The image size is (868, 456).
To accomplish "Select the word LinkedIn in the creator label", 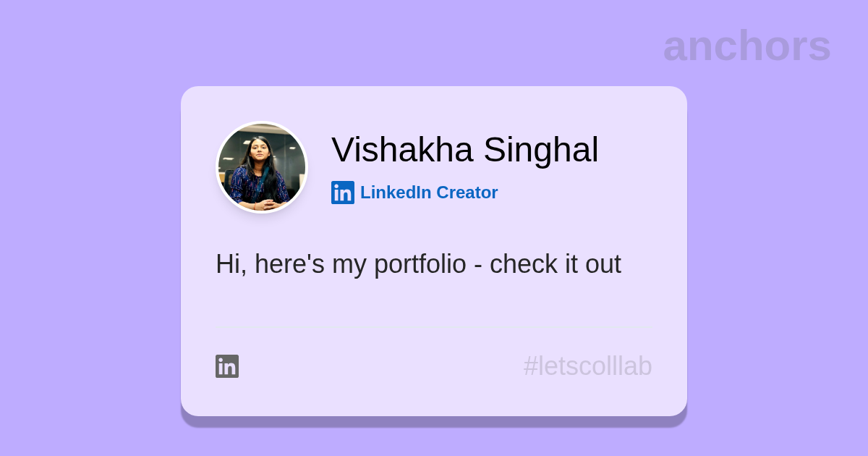I will 396,193.
